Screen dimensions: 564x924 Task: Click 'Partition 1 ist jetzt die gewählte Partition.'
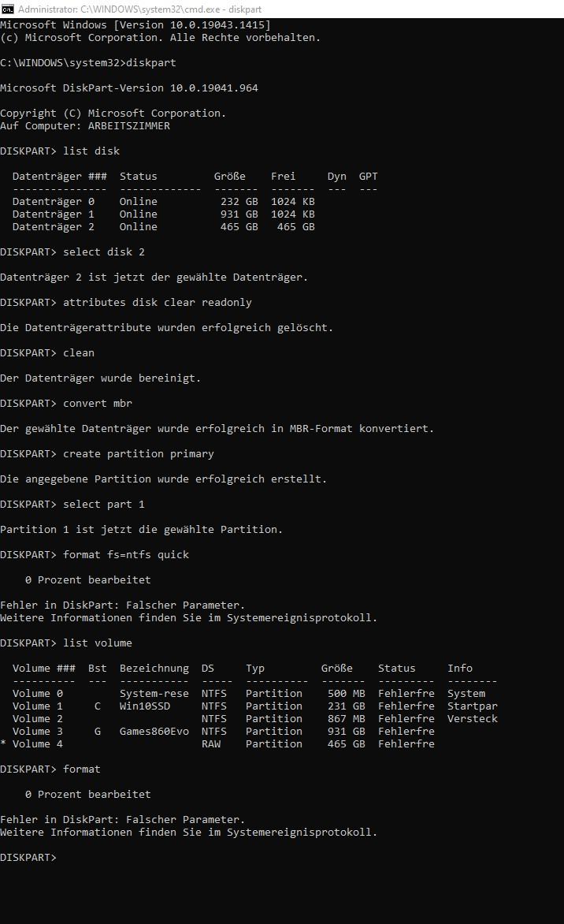tap(141, 529)
